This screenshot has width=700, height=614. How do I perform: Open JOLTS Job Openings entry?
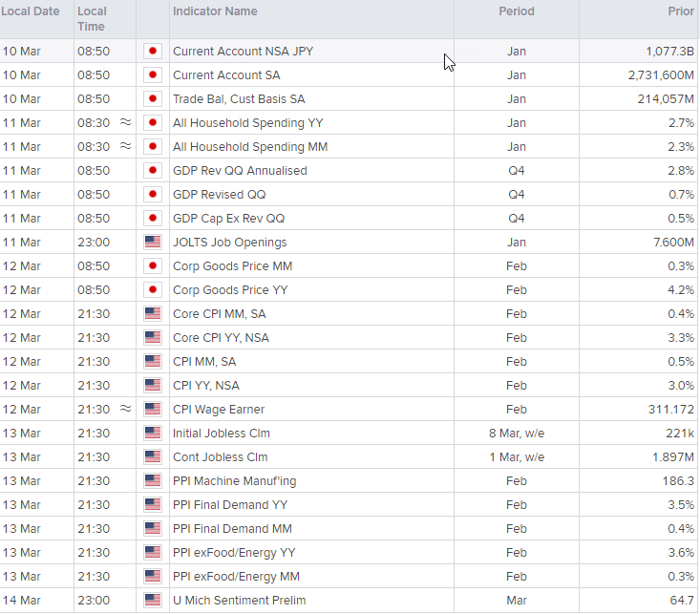[x=229, y=243]
